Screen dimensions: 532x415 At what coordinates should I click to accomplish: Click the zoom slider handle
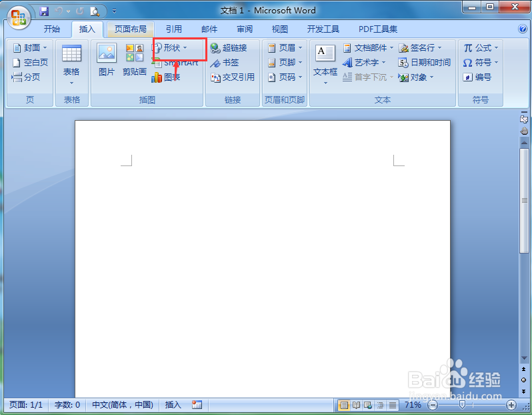pos(462,404)
